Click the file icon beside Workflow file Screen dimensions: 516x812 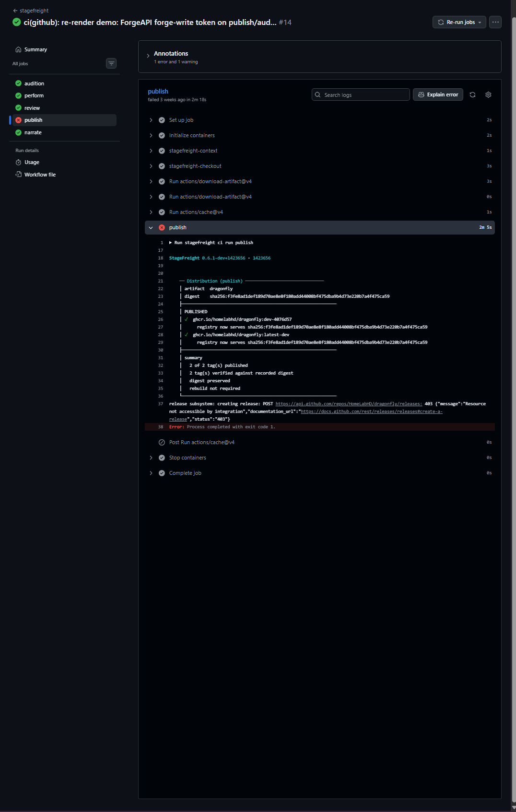(x=18, y=175)
